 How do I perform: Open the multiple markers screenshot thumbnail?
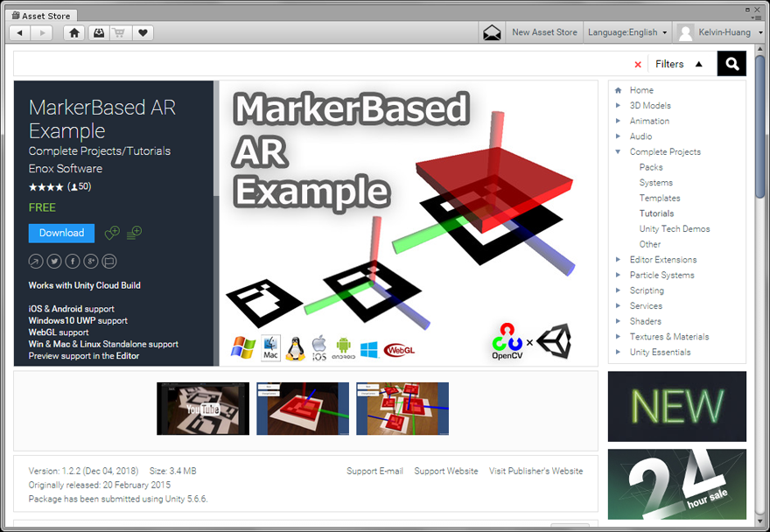(x=402, y=409)
